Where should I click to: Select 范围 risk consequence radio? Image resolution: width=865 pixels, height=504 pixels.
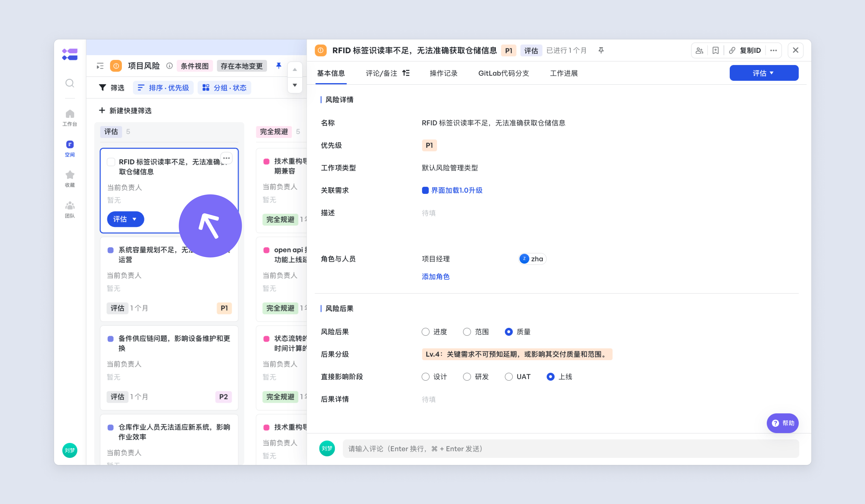pos(467,332)
